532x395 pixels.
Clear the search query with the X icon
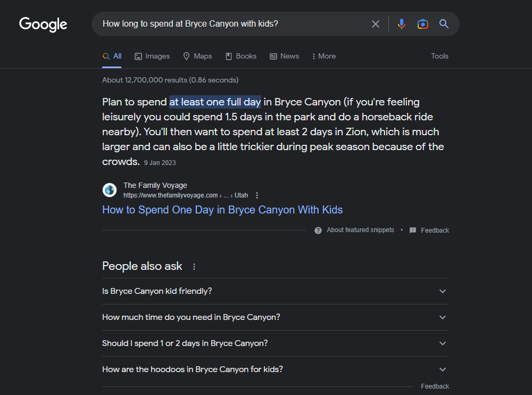375,24
